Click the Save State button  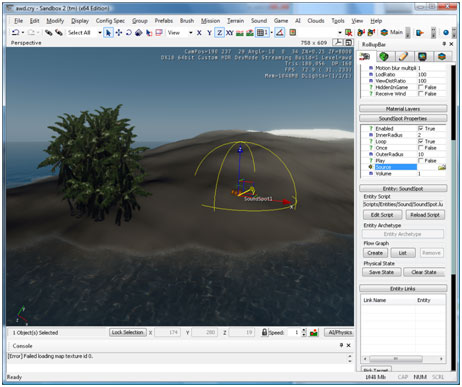click(381, 272)
